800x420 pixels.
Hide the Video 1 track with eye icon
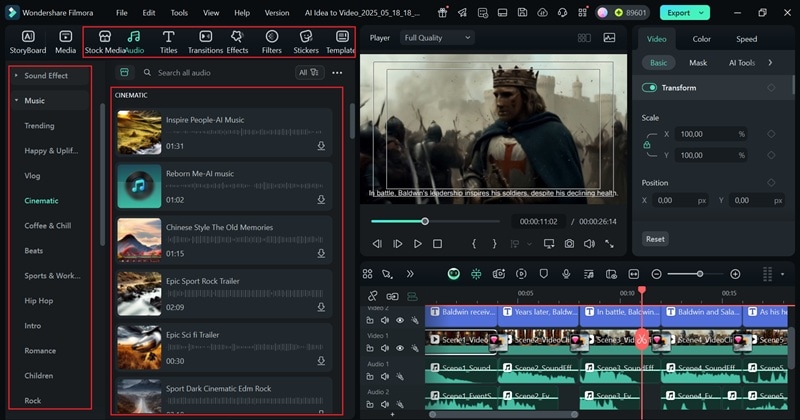(x=400, y=348)
